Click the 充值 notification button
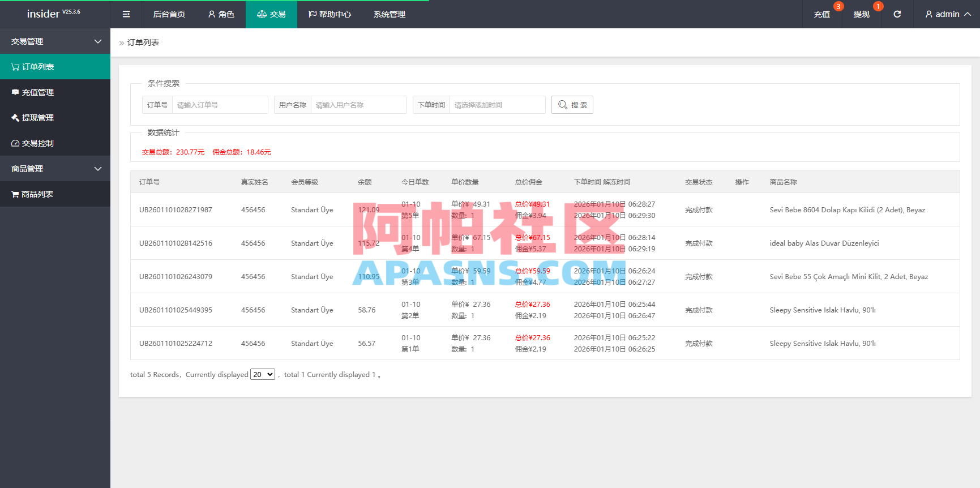This screenshot has width=980, height=488. 822,14
